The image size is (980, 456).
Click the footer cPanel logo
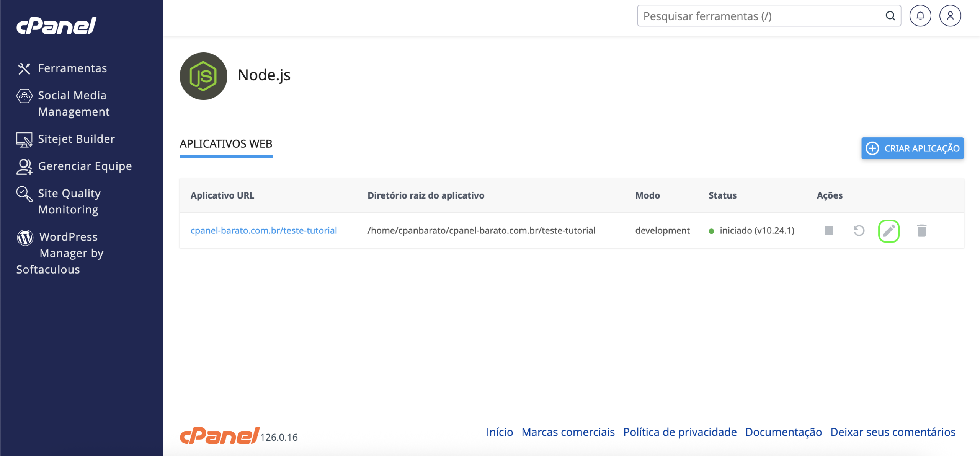tap(219, 435)
